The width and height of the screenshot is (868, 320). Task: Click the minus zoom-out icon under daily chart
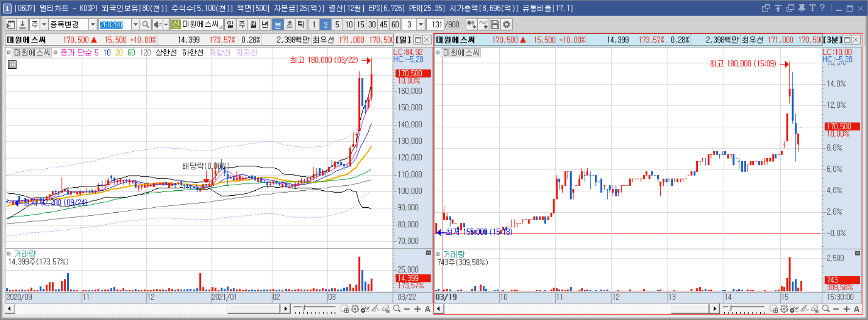[x=407, y=309]
